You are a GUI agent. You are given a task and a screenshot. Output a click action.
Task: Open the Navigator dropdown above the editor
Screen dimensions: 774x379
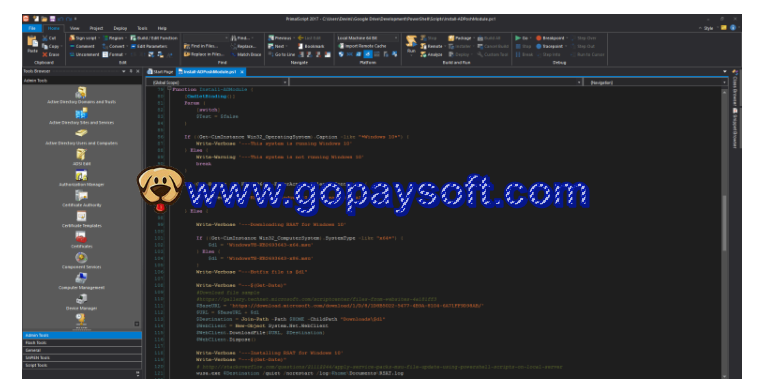point(656,82)
